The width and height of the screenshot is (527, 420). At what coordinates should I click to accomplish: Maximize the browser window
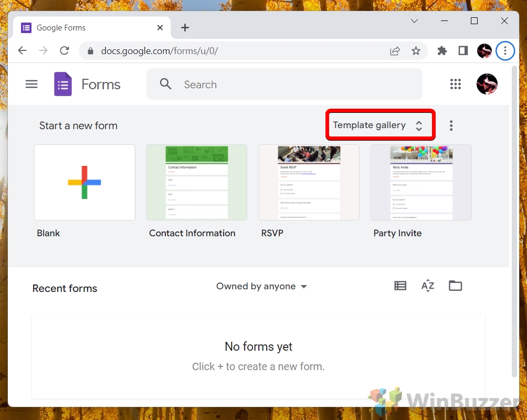click(474, 21)
